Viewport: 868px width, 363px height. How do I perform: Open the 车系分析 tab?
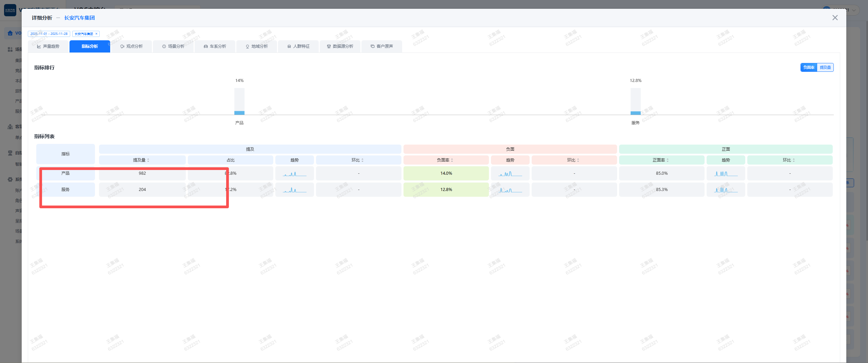(215, 46)
